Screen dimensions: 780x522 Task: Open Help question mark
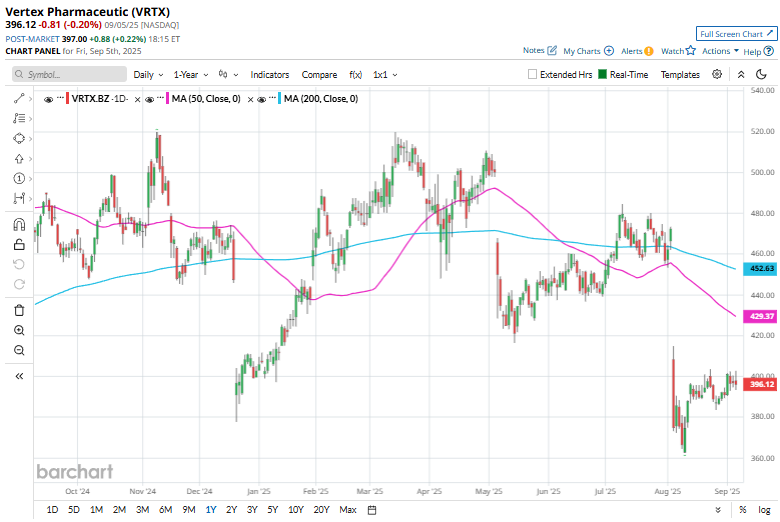point(769,51)
